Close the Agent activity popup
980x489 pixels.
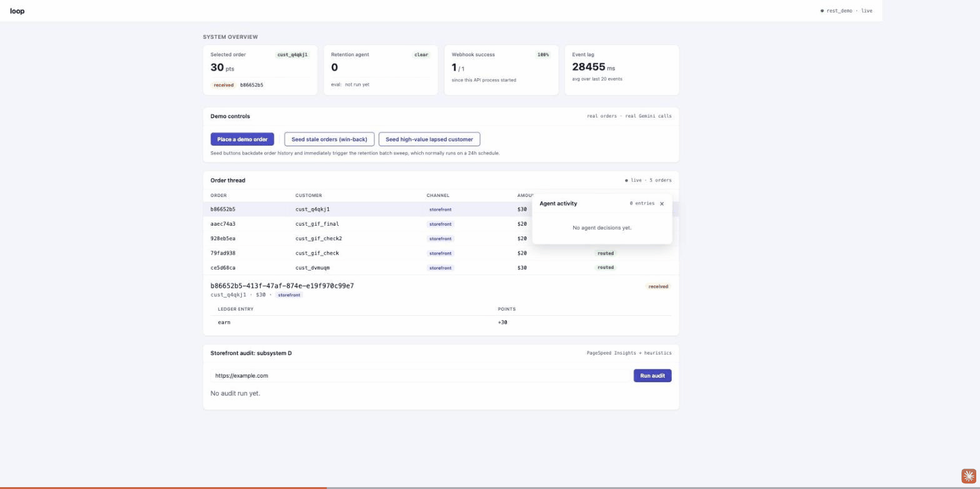662,204
